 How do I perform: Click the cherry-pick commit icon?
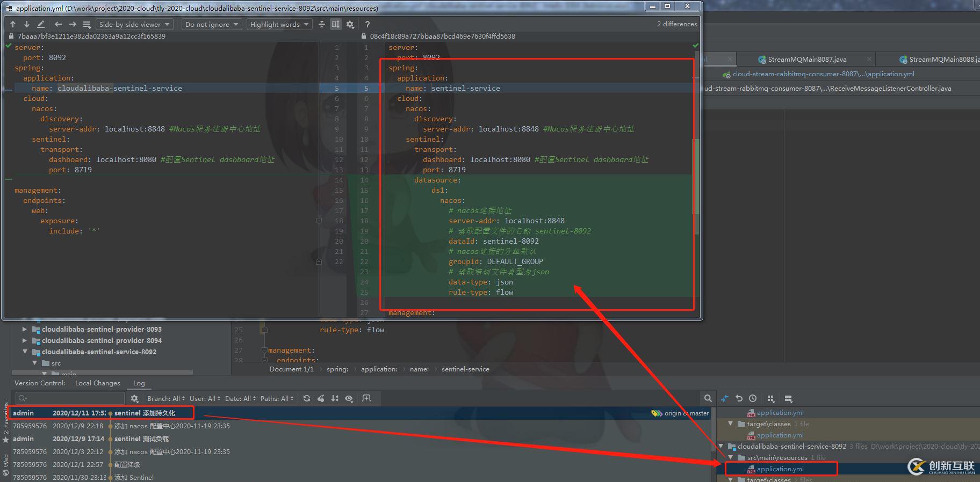[321, 398]
